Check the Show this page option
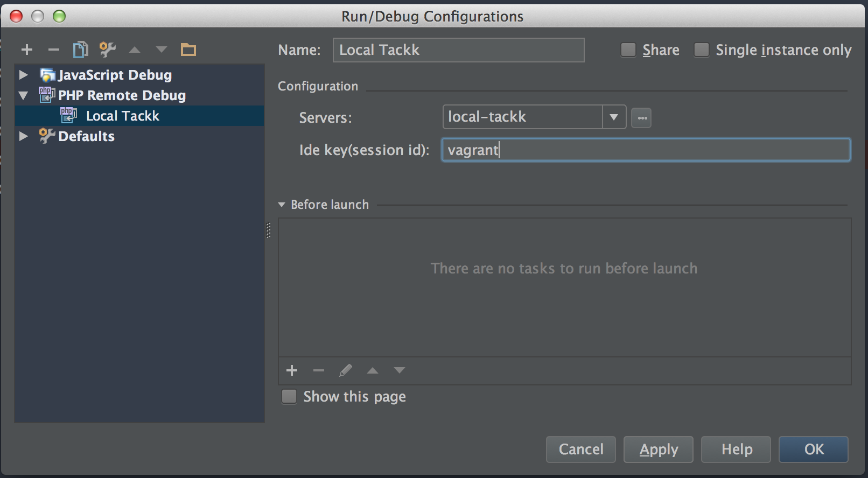868x478 pixels. pos(290,397)
